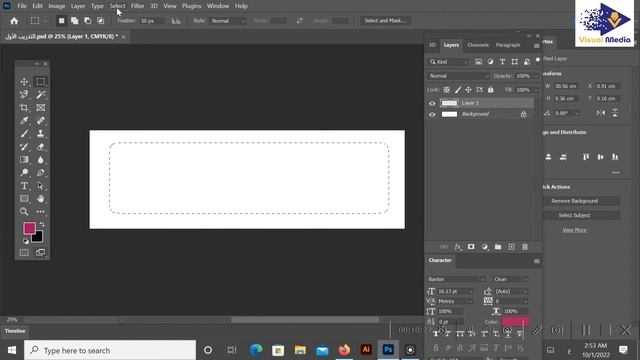Open the Layers panel options menu

pyautogui.click(x=537, y=46)
